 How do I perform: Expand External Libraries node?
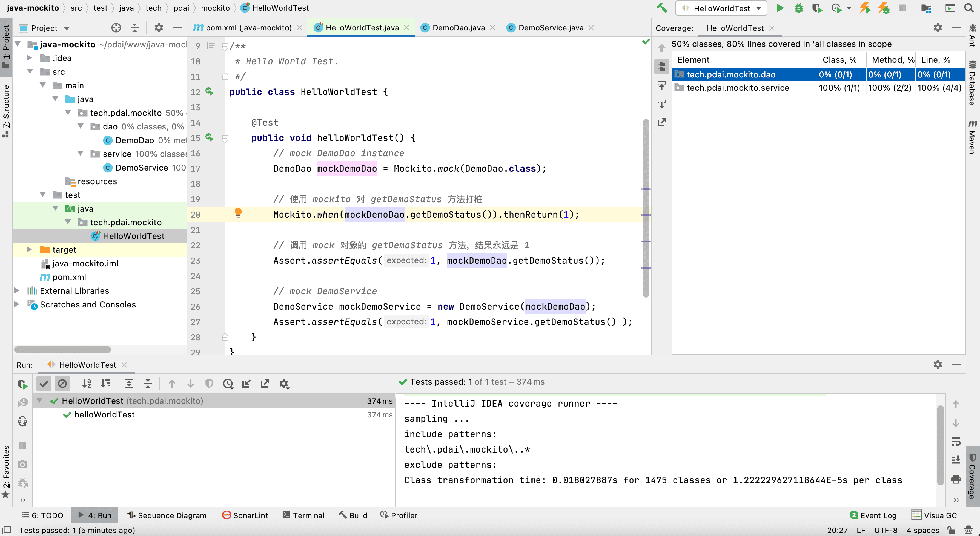tap(17, 290)
